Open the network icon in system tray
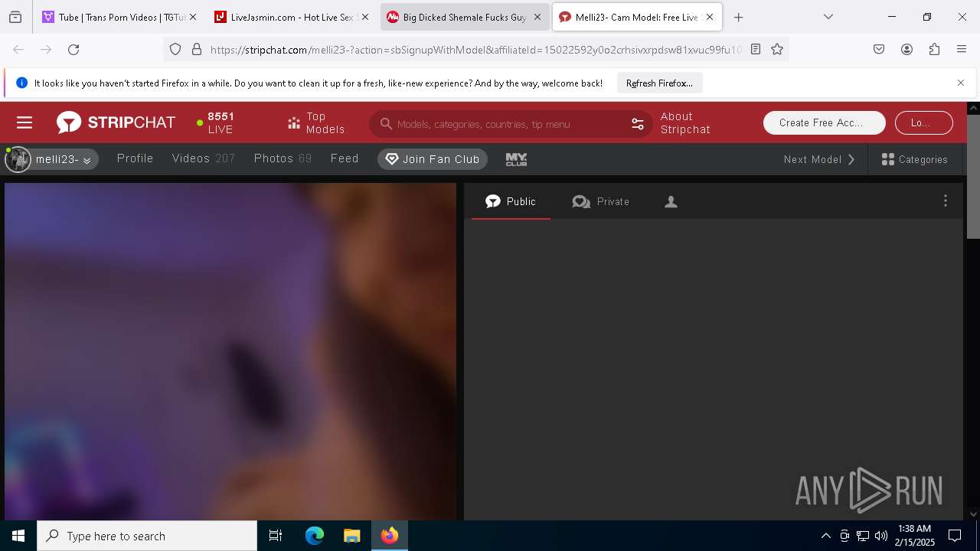Screen dimensions: 980x551 [x=863, y=536]
